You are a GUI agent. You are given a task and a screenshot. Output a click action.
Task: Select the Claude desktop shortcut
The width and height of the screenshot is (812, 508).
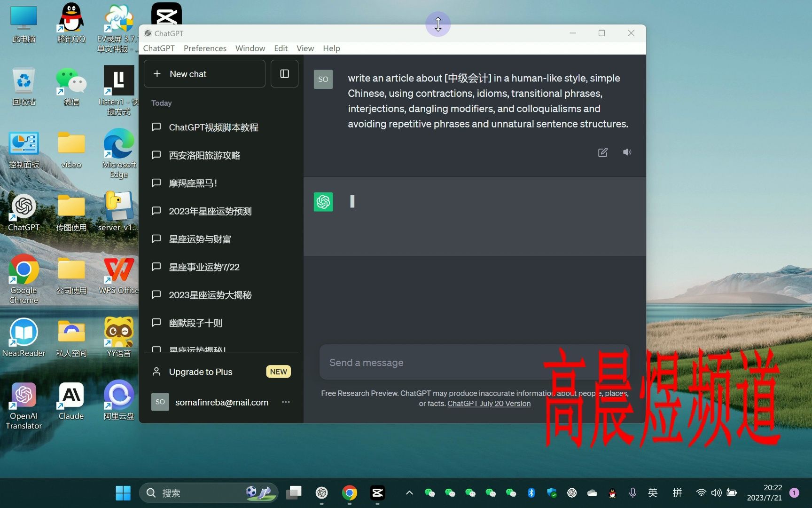71,401
